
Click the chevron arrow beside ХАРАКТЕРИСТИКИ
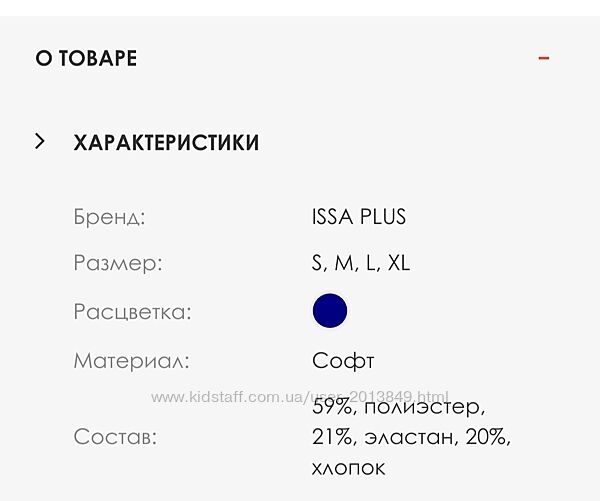(x=40, y=142)
